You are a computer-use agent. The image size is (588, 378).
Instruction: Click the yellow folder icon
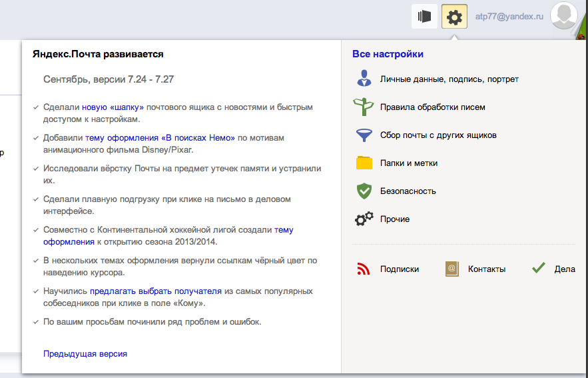[364, 163]
